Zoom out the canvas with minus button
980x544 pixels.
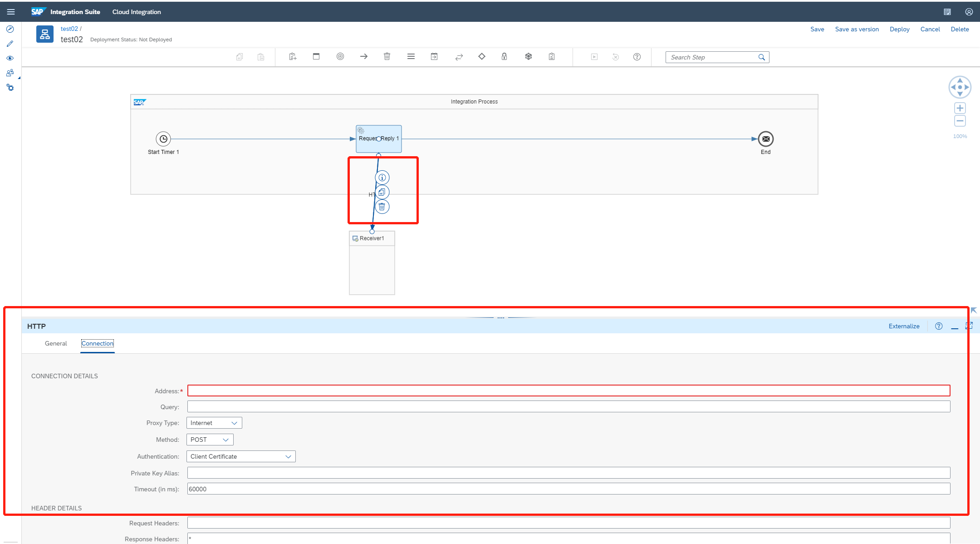[x=960, y=121]
